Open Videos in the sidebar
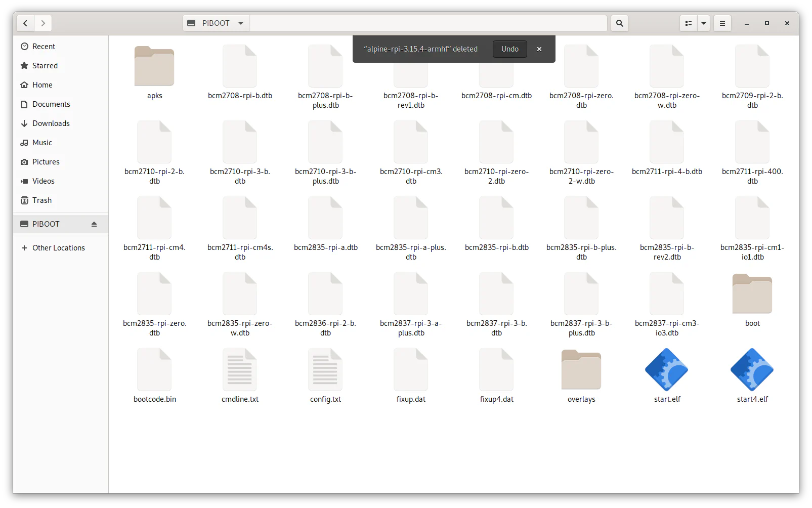Viewport: 812px width, 508px height. (x=61, y=181)
